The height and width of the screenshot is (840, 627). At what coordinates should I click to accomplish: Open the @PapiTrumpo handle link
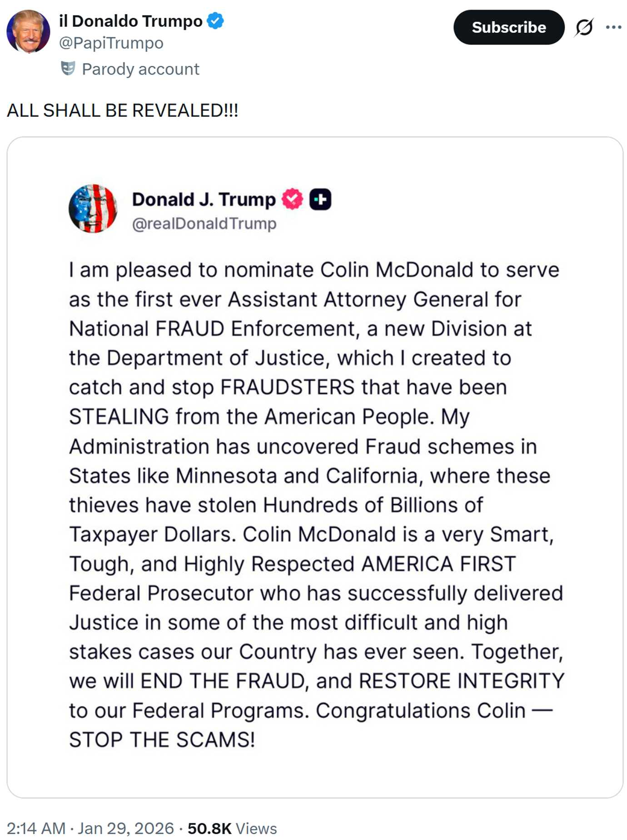(x=111, y=43)
